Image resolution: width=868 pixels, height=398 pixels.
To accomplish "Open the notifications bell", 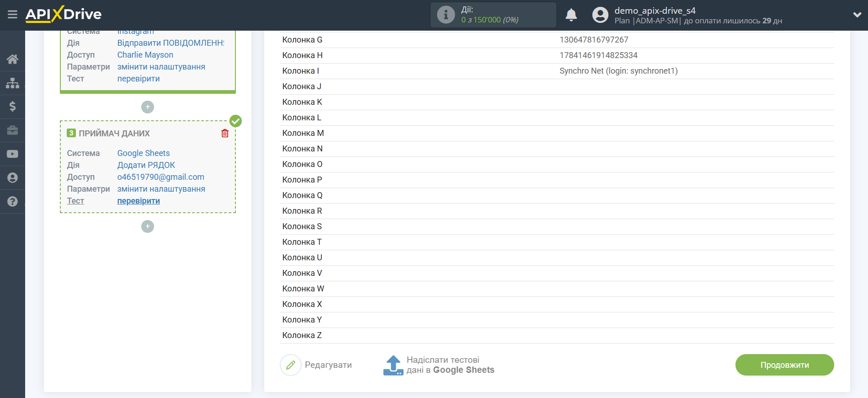I will coord(571,15).
